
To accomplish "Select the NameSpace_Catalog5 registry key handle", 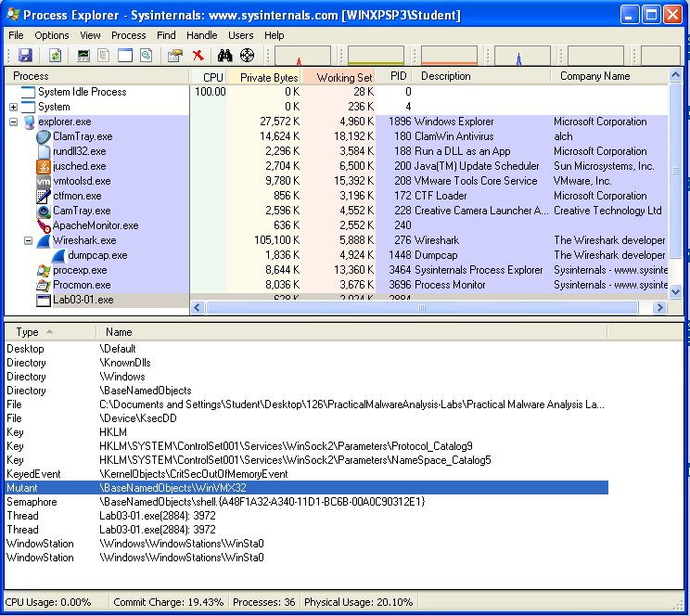I will (x=307, y=460).
